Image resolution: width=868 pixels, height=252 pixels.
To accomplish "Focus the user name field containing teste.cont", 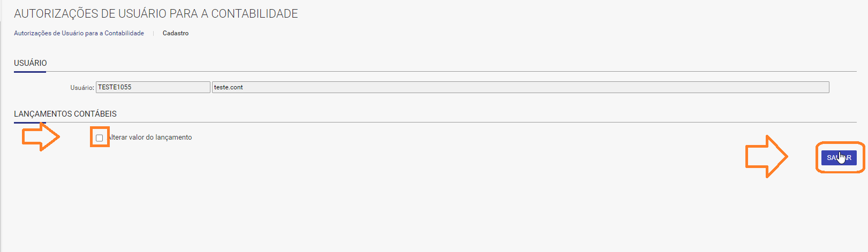I will (x=520, y=87).
